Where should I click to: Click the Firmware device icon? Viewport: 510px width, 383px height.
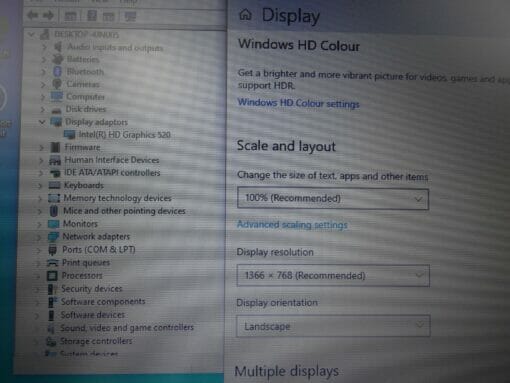click(x=55, y=147)
